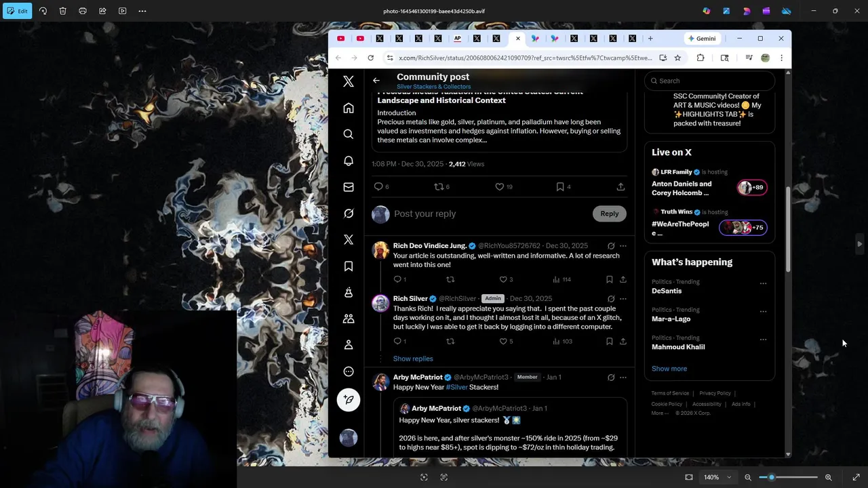Reload the page in Chrome

click(x=370, y=58)
